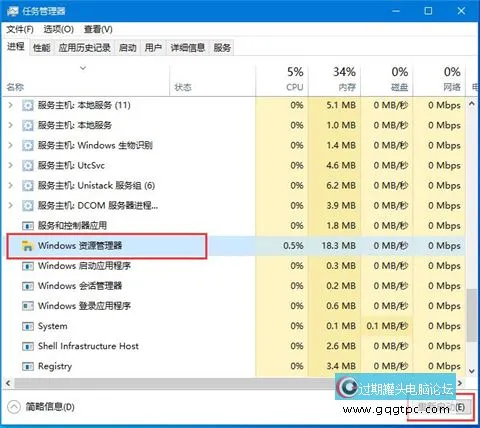The image size is (480, 428).
Task: Click the System process icon
Action: 28,326
